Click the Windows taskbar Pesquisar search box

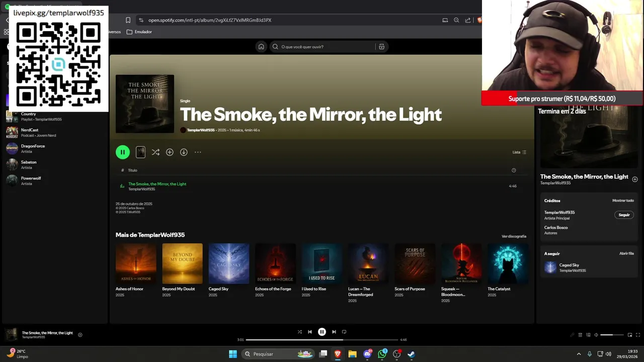click(278, 354)
